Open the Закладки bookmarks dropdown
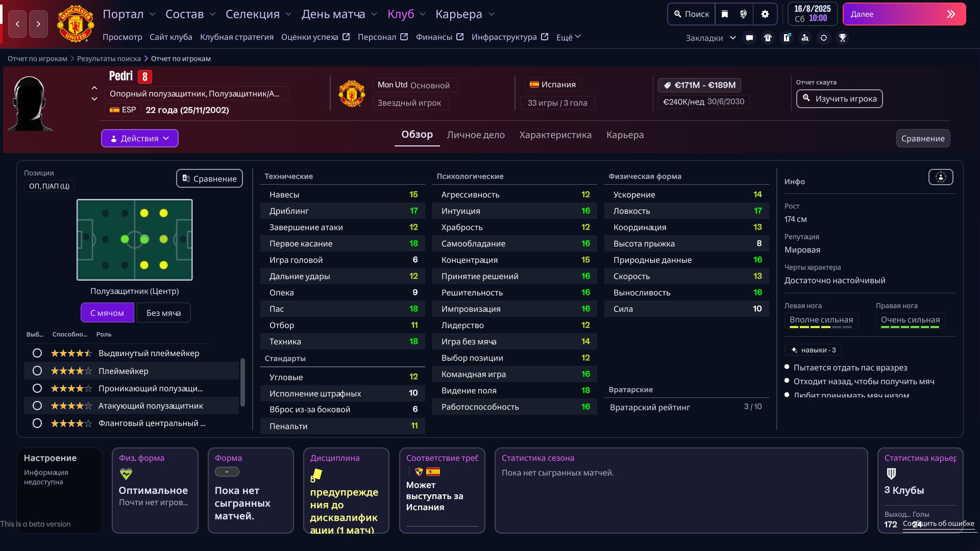 click(710, 38)
